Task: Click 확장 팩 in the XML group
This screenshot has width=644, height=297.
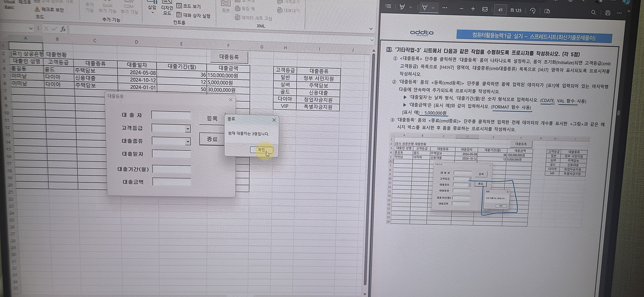Action: click(x=245, y=8)
